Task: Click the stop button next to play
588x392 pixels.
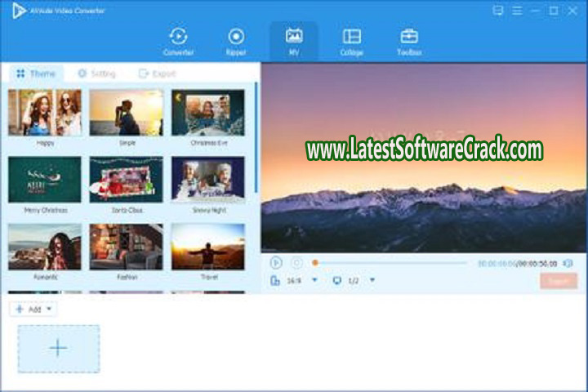Action: (x=296, y=263)
